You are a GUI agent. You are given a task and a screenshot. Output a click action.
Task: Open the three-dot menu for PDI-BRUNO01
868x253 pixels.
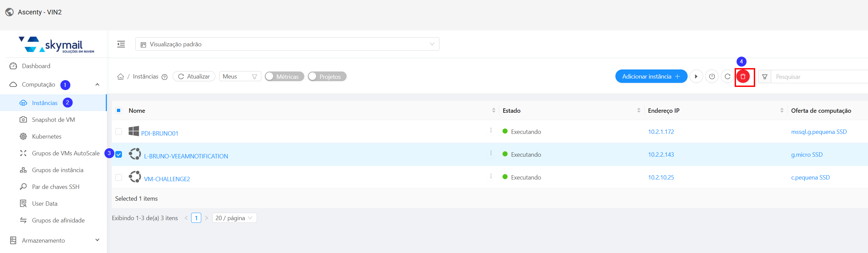coord(491,131)
